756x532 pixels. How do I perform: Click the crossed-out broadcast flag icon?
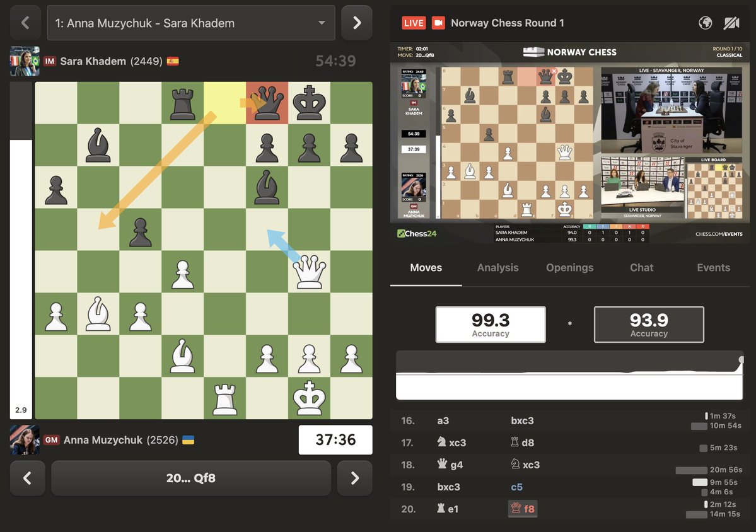tap(731, 23)
